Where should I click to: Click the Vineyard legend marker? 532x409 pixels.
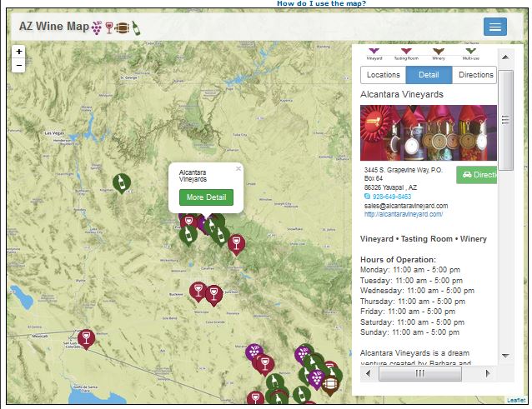click(374, 51)
